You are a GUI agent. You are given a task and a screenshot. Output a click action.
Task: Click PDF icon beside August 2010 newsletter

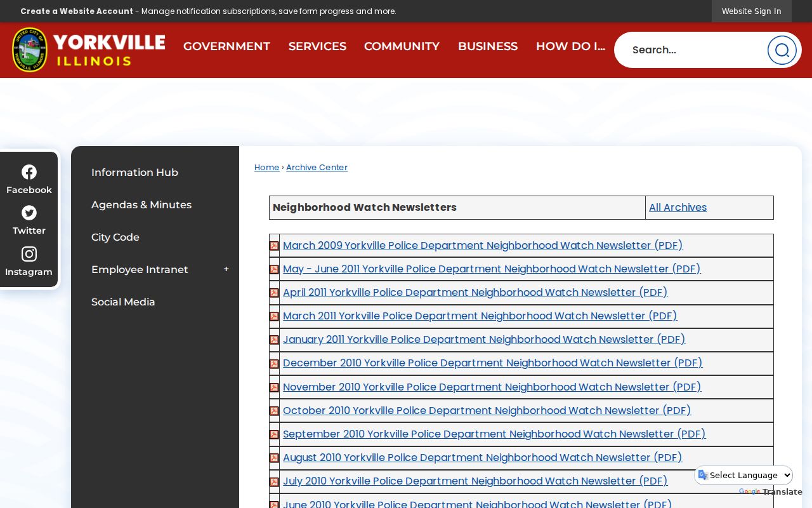274,458
